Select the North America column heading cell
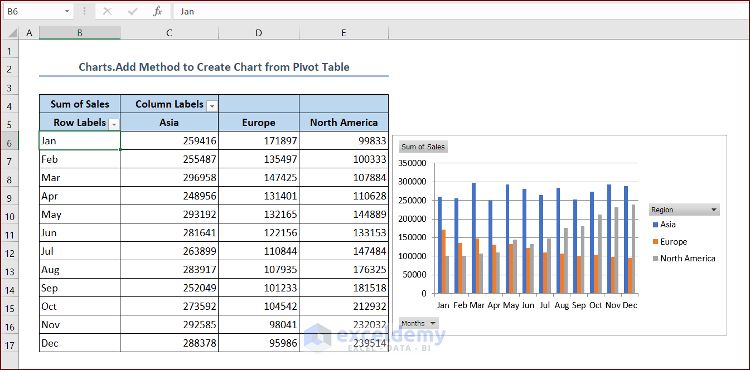 pyautogui.click(x=344, y=122)
